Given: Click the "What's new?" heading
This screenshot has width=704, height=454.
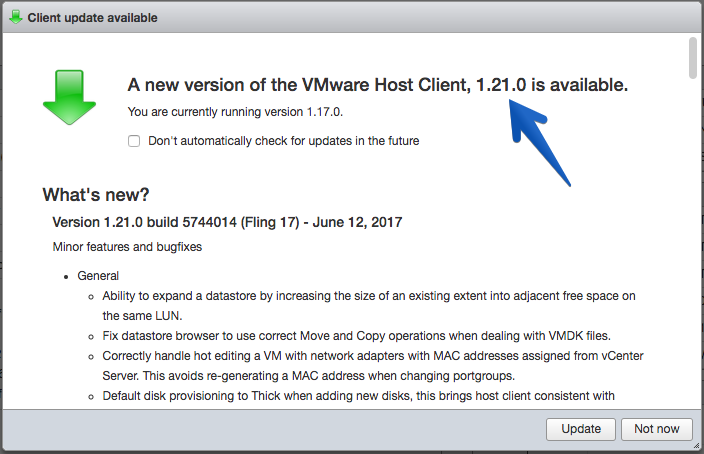Looking at the screenshot, I should coord(96,194).
